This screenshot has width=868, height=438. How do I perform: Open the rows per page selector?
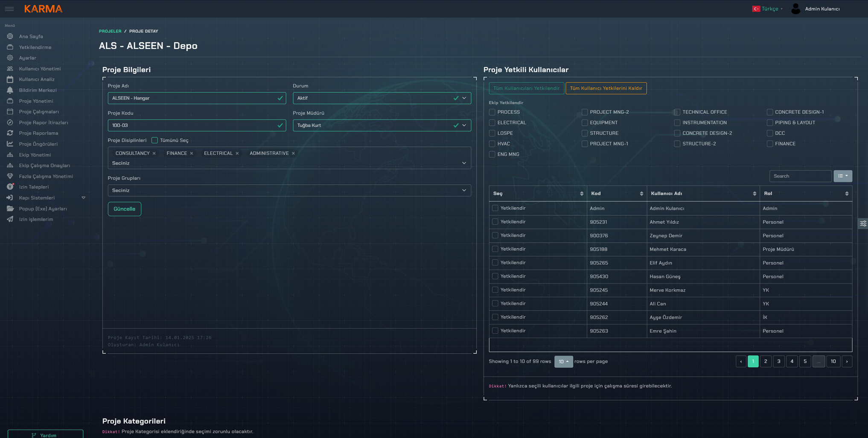[x=563, y=361]
